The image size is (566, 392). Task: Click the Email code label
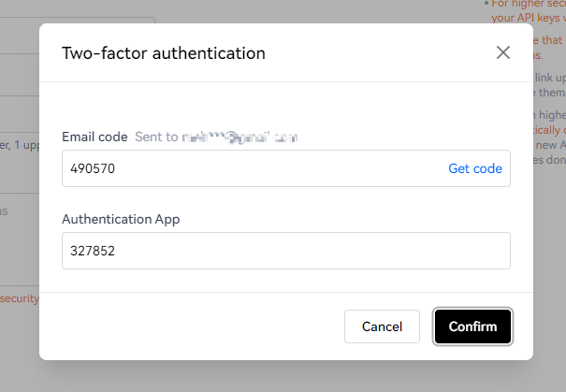click(x=94, y=138)
